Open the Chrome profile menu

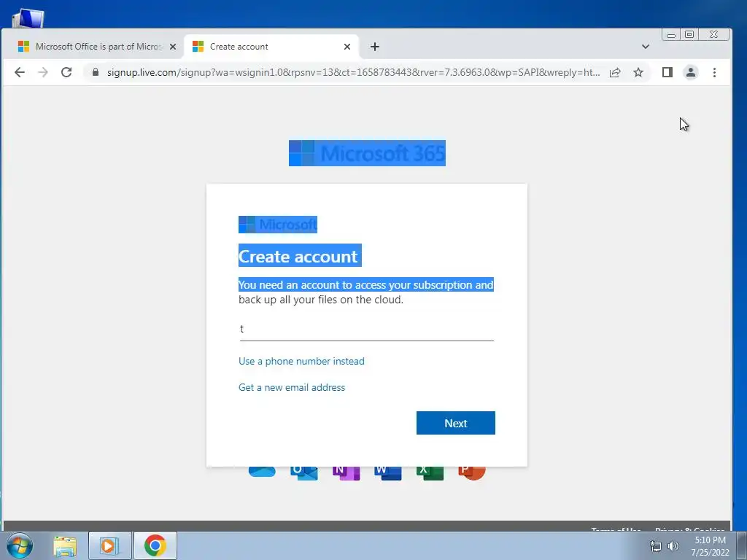pos(690,72)
